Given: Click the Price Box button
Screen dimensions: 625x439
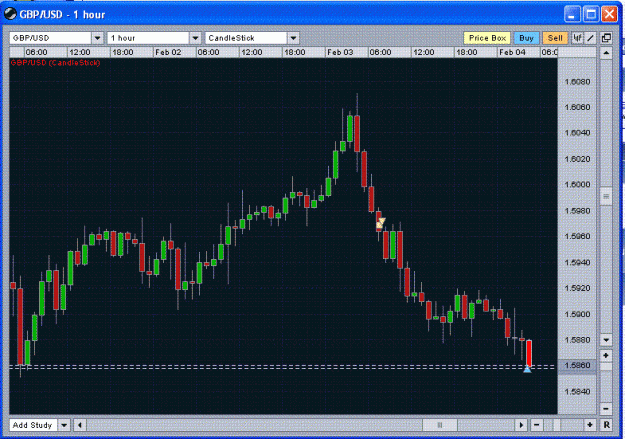Looking at the screenshot, I should 487,38.
